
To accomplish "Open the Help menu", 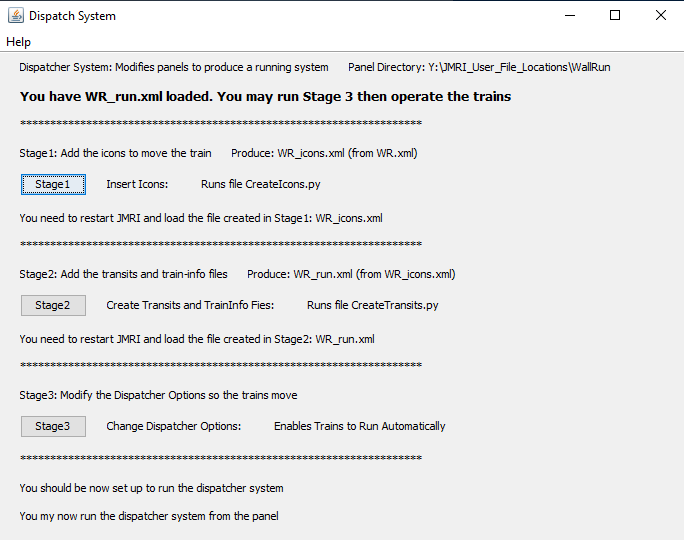I will [18, 42].
